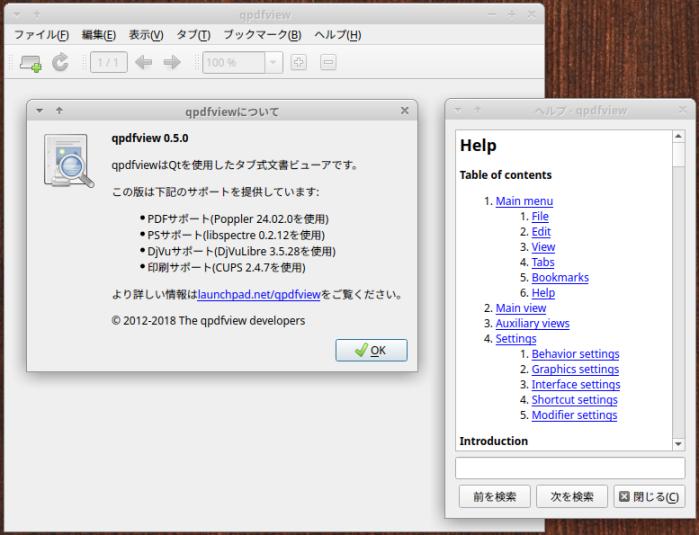
Task: Follow the Interface settings link
Action: coord(576,384)
